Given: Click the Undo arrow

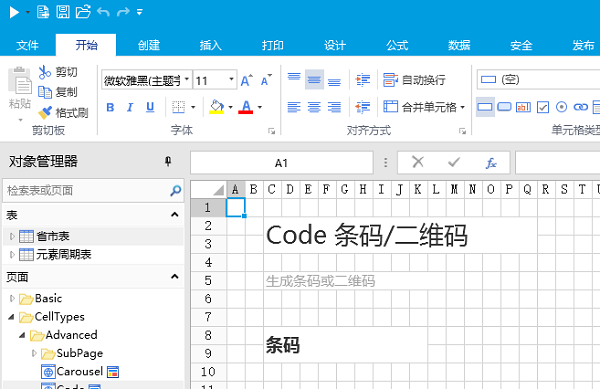Looking at the screenshot, I should point(103,12).
